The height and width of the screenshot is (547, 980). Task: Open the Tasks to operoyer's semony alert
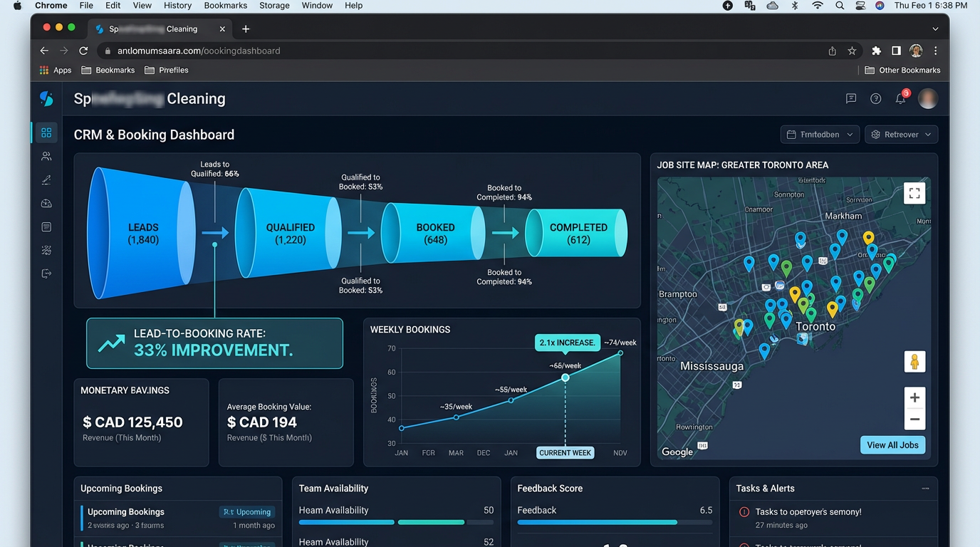(x=808, y=511)
